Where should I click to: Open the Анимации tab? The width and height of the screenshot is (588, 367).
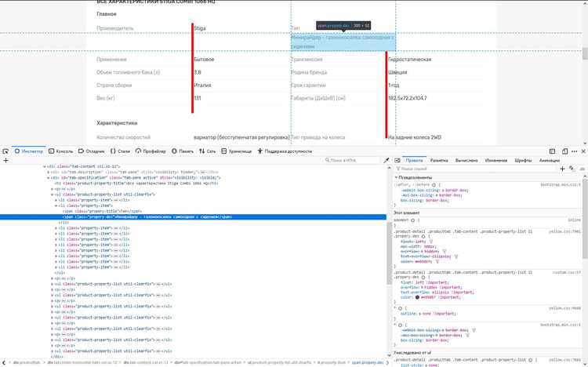(550, 160)
